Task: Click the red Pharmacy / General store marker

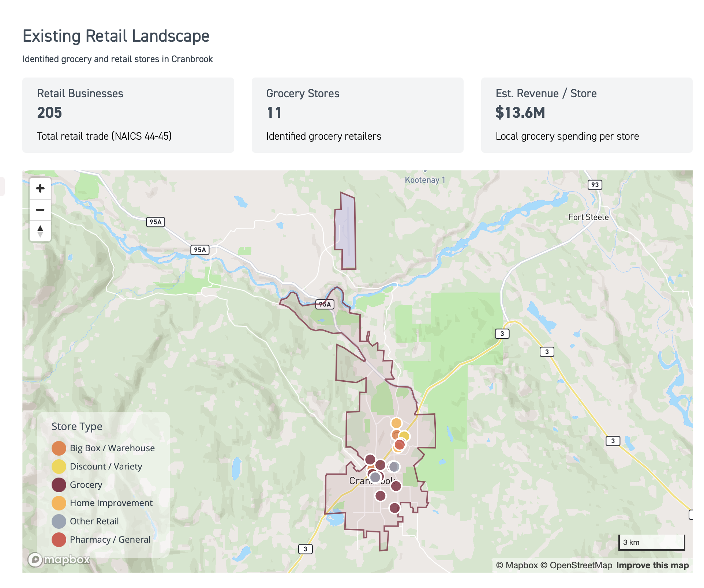Action: pos(400,445)
